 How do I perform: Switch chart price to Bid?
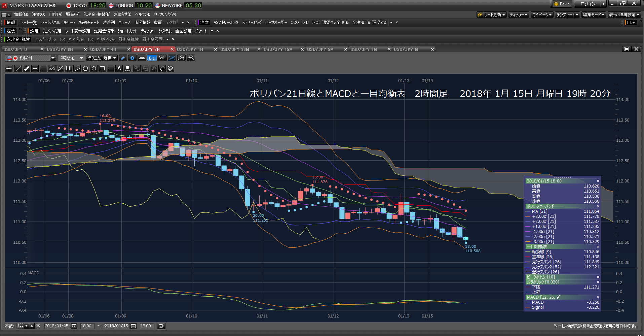click(x=152, y=58)
